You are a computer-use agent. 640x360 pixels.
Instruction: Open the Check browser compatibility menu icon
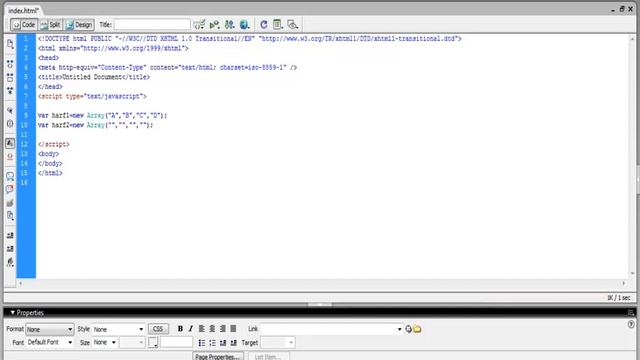tap(199, 24)
